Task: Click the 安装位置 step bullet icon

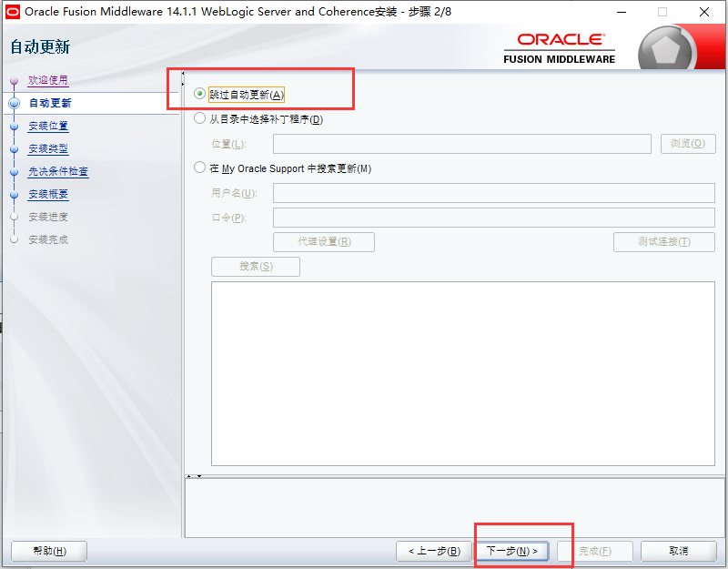Action: coord(14,126)
